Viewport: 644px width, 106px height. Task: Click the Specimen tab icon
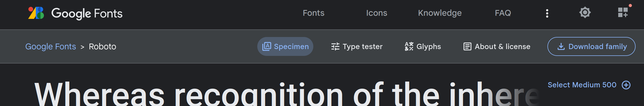pos(266,46)
